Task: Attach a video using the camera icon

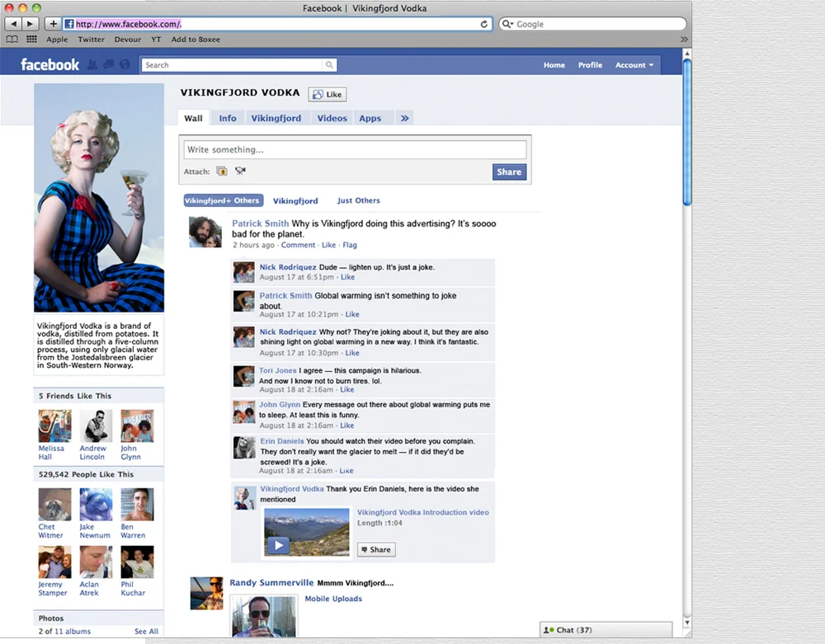Action: 240,171
